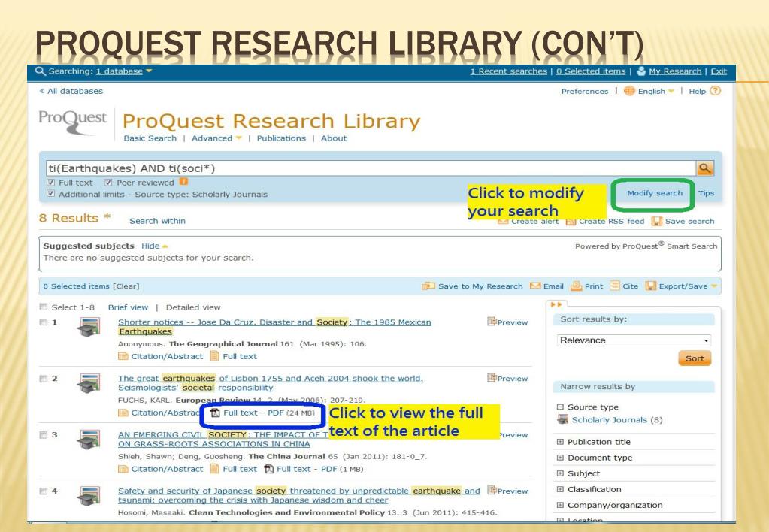Viewport: 769px width, 532px height.
Task: Click the Search within link
Action: [x=157, y=221]
